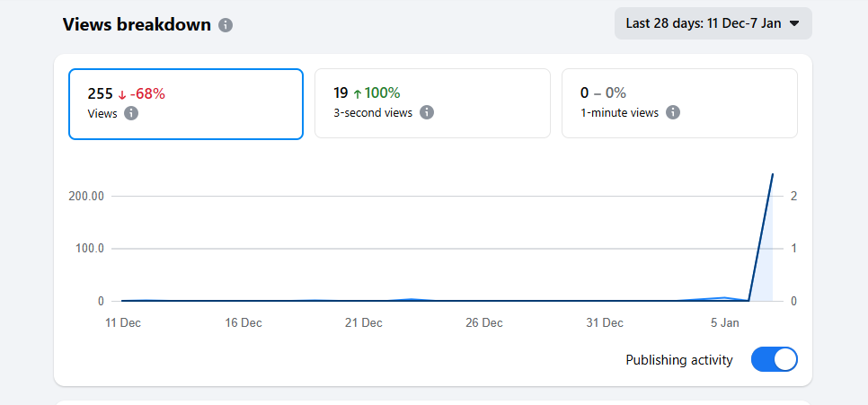Click the info icon next to Views label
Viewport: 868px width, 405px height.
[x=131, y=113]
